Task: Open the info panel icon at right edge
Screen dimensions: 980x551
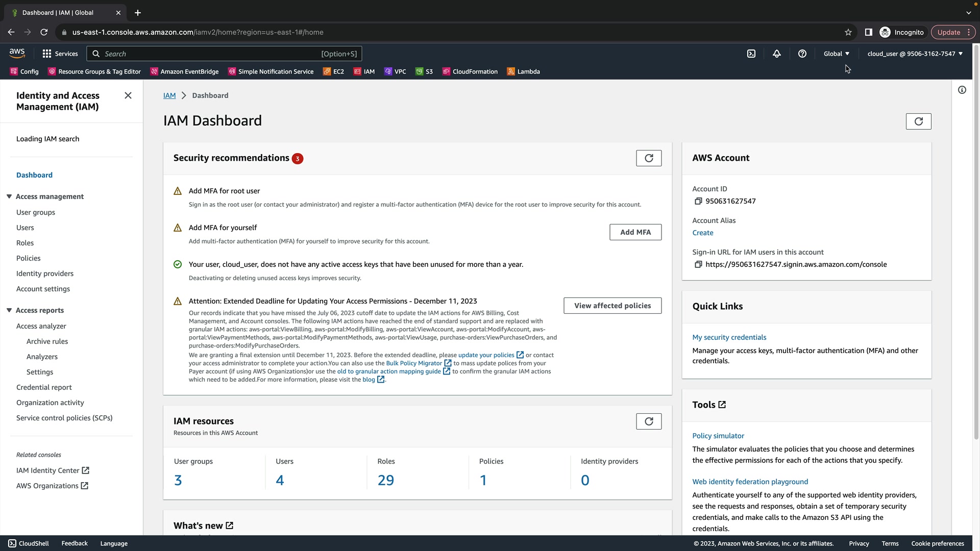Action: point(962,90)
